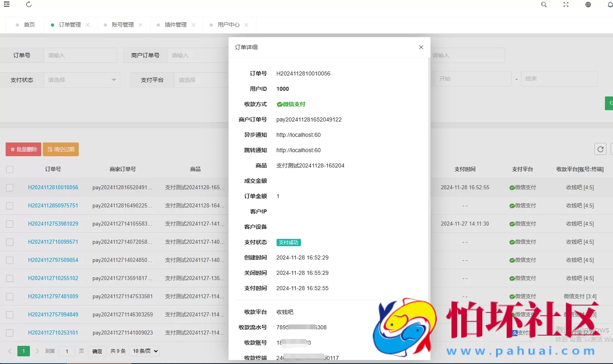Click the 清空过期 clear expired button
The height and width of the screenshot is (364, 613).
(x=61, y=149)
